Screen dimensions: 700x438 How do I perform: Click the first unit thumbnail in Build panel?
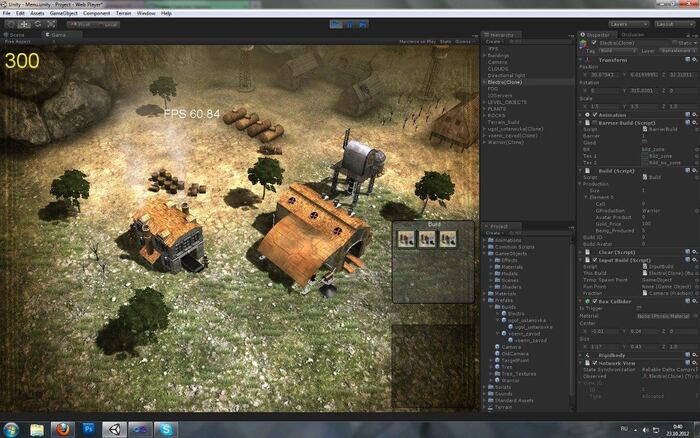pos(406,239)
